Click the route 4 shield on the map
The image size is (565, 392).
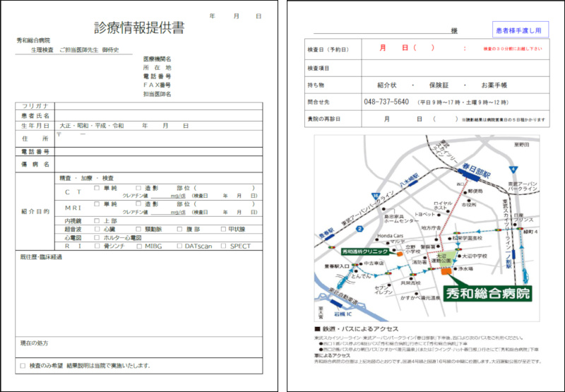[x=513, y=169]
